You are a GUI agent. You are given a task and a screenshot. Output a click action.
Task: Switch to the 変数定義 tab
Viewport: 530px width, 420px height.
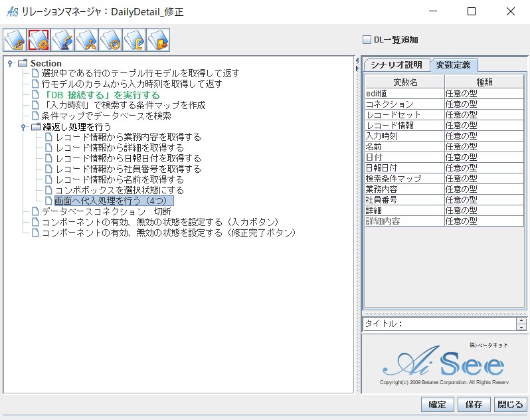453,65
